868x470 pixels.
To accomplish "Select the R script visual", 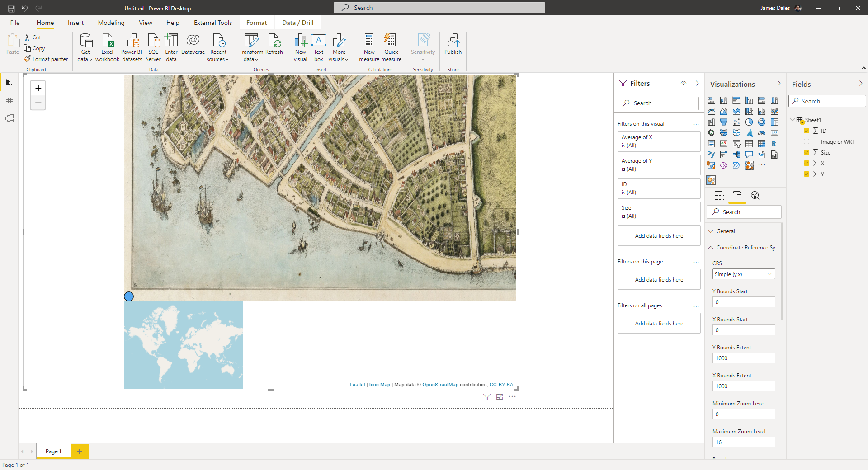I will (x=774, y=144).
